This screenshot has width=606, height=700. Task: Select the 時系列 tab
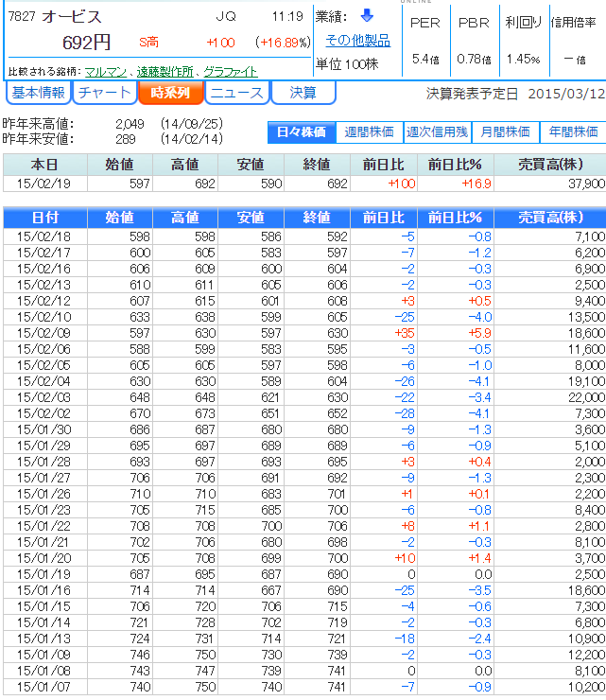(x=170, y=93)
